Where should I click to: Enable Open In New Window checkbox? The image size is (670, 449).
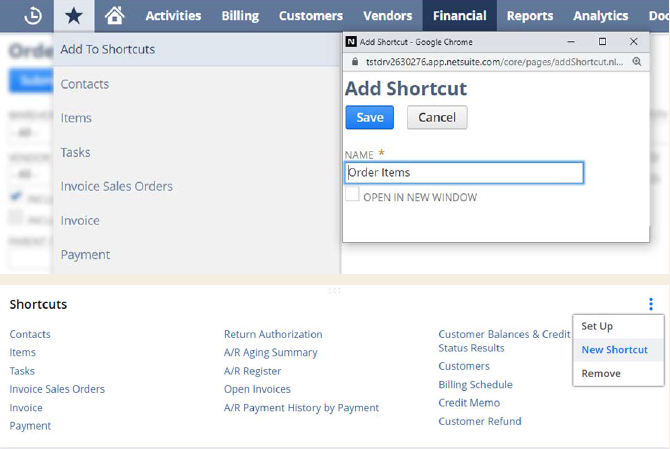[352, 196]
